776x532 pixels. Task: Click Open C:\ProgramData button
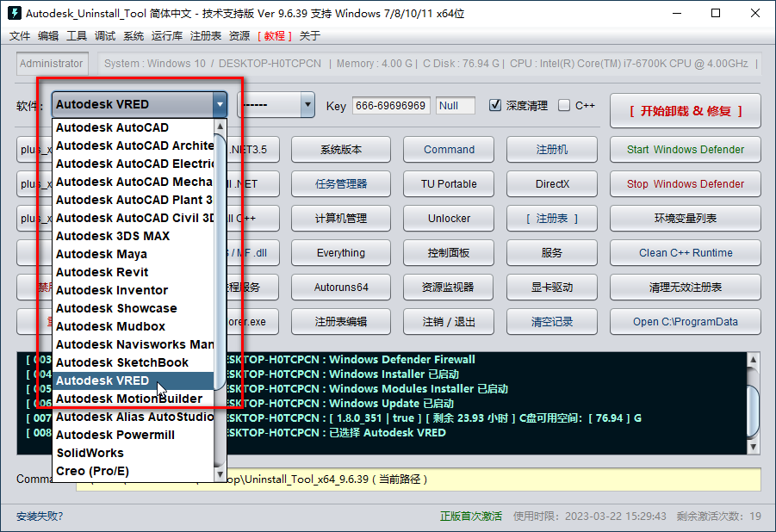(686, 322)
